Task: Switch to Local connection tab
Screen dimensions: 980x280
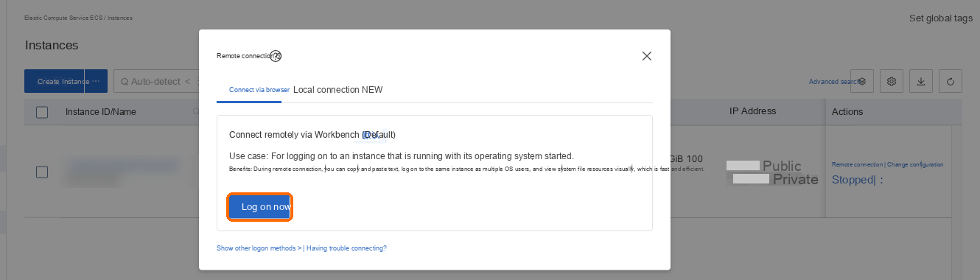Action: click(338, 90)
